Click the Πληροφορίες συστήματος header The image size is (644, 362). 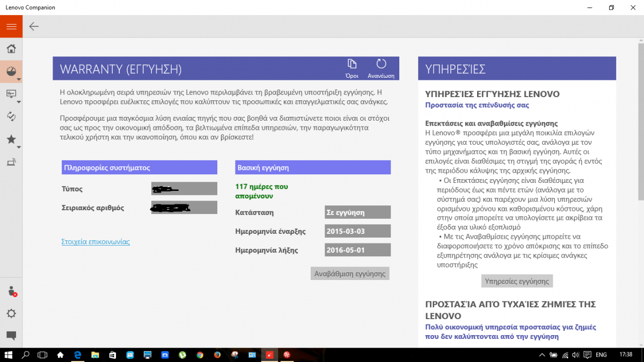click(140, 167)
